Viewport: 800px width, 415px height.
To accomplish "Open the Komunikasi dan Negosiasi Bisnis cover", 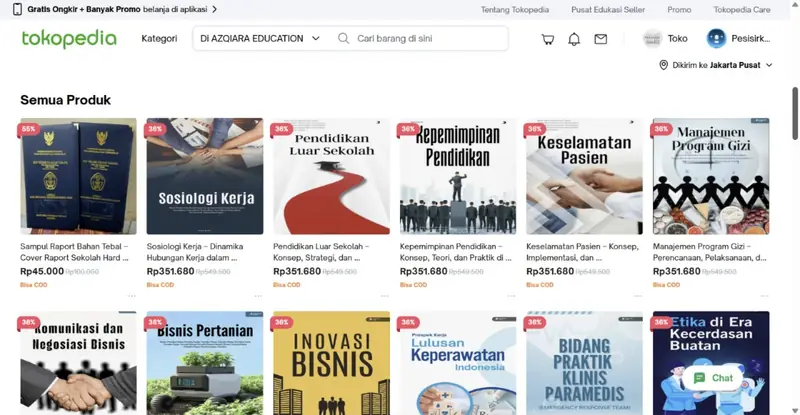I will [79, 363].
